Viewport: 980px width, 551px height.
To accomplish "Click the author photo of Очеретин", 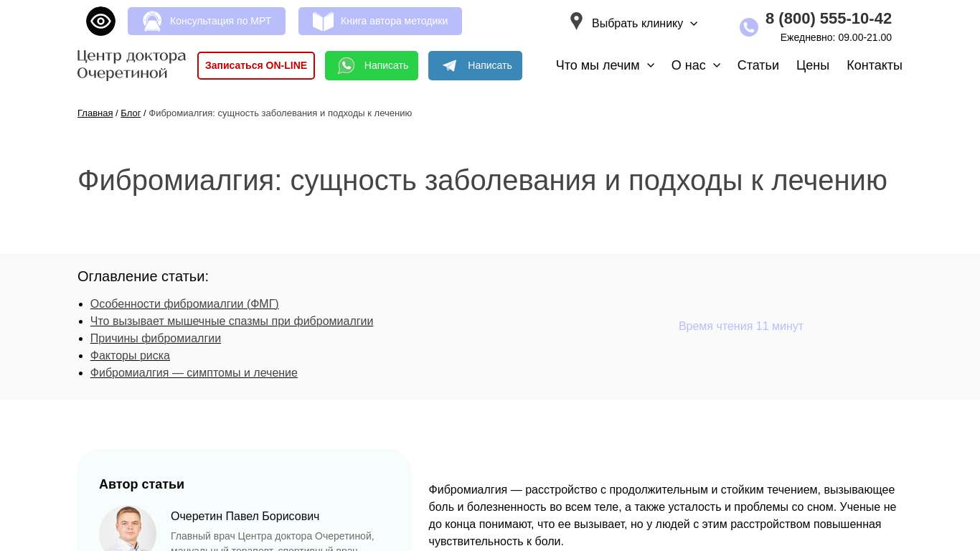I will click(128, 531).
